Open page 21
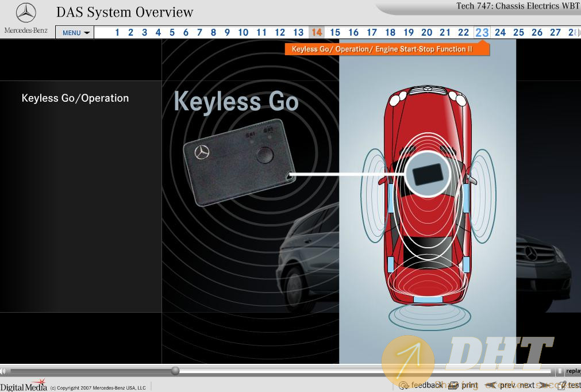581x392 pixels. click(x=445, y=33)
